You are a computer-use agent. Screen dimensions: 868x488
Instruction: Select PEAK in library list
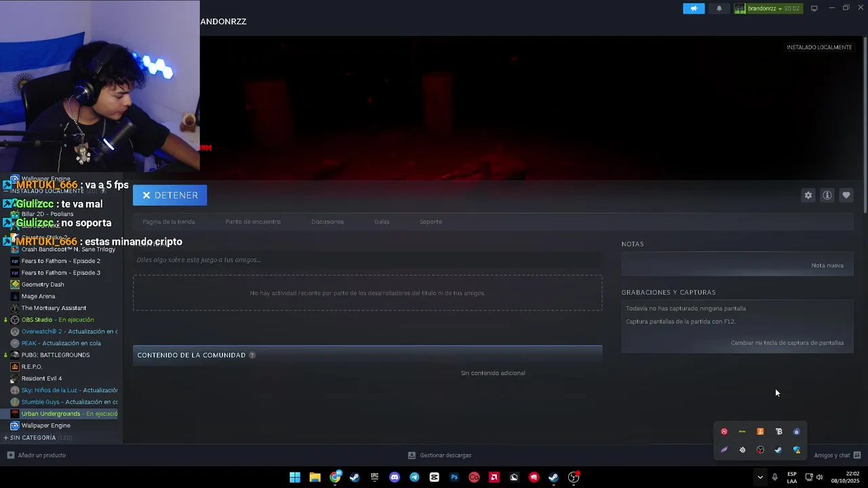61,343
